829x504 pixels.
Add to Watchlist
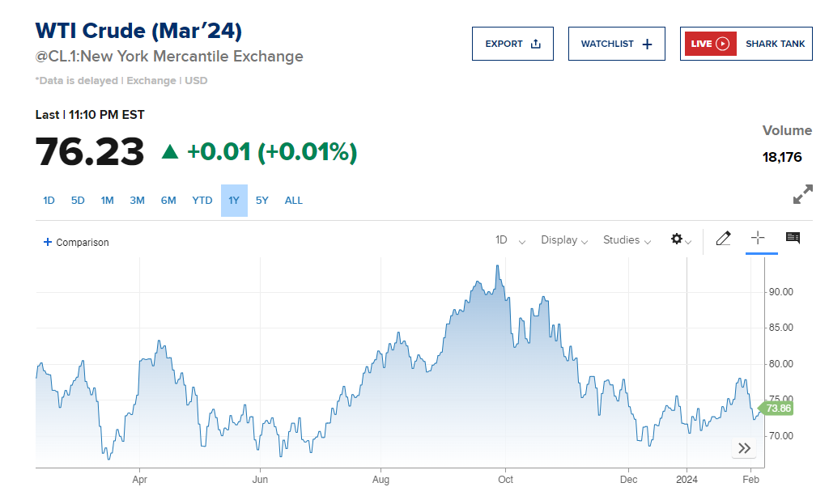616,44
